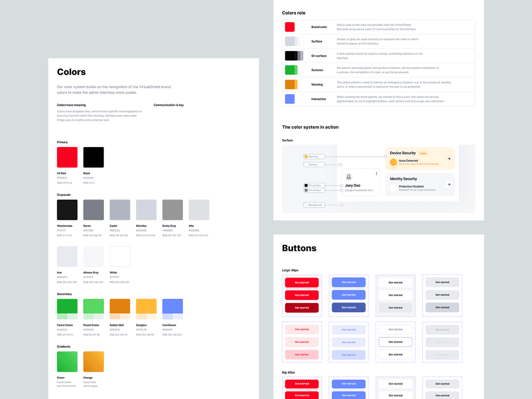Click the red Brand color icon in Colors role table
The image size is (532, 399).
[289, 26]
